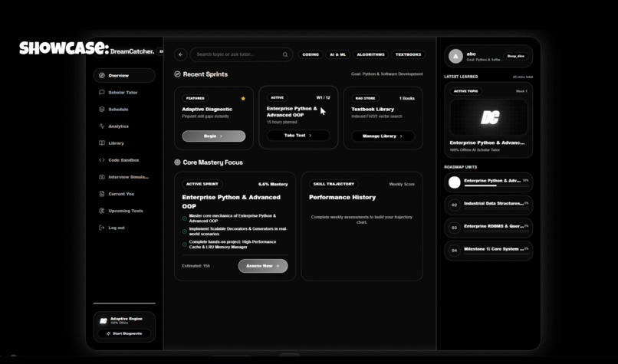The height and width of the screenshot is (364, 618).
Task: Open the Overview sidebar item
Action: 124,75
